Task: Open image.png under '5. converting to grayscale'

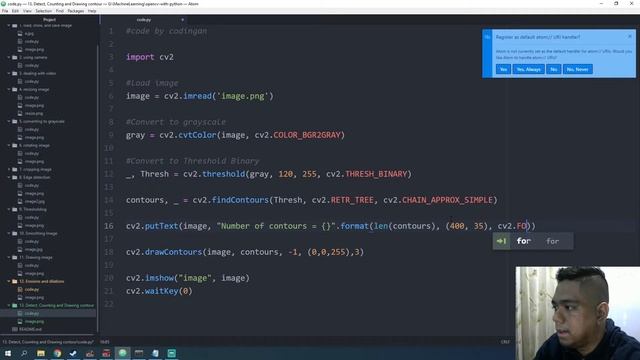Action: (34, 138)
